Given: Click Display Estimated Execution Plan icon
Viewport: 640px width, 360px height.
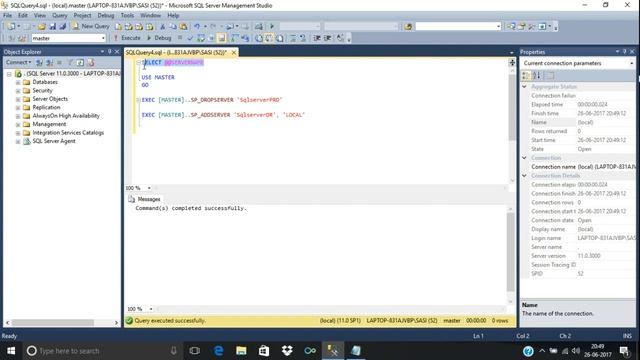Looking at the screenshot, I should click(201, 38).
